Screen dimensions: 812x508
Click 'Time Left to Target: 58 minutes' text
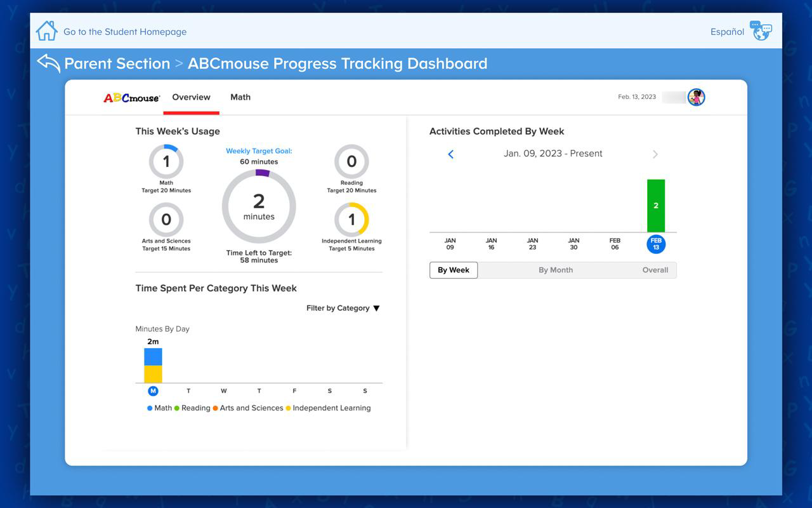(259, 257)
